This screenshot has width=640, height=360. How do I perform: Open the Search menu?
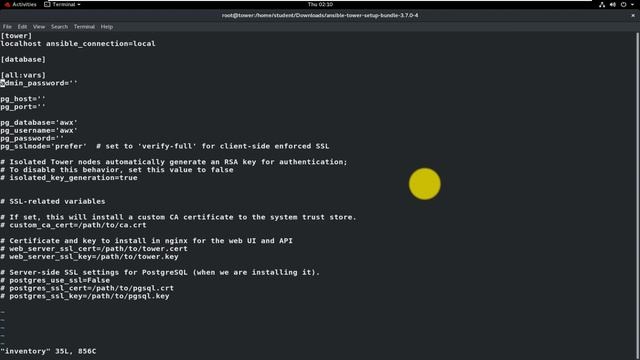59,27
